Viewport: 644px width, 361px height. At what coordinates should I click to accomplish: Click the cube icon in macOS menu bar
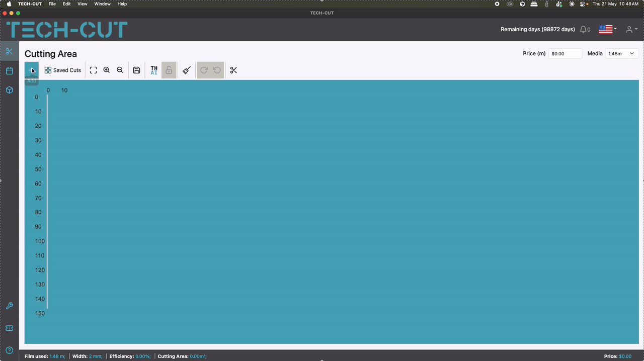[522, 4]
